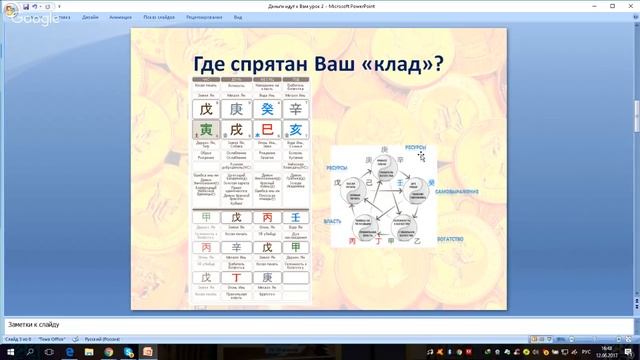This screenshot has width=640, height=360.
Task: Open Windows taskbar search
Action: pyautogui.click(x=30, y=352)
